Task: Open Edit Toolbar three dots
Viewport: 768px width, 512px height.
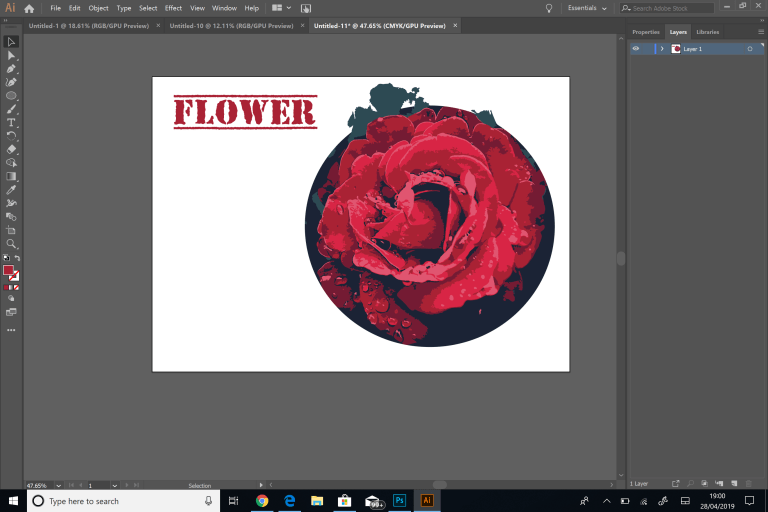Action: (11, 330)
